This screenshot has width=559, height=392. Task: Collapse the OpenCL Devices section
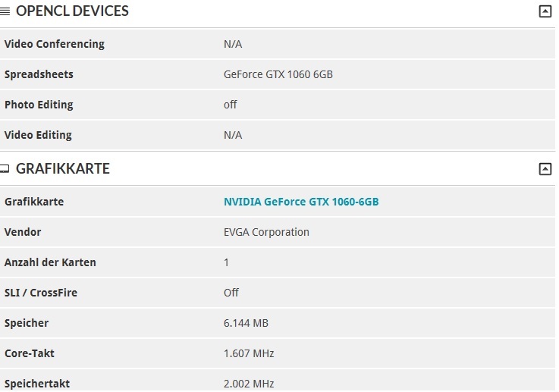(545, 11)
